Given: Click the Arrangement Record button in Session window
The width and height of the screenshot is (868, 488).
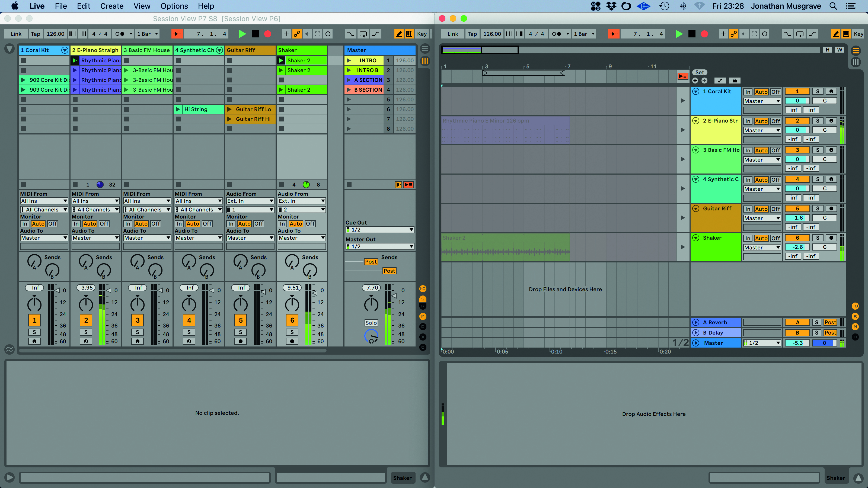Looking at the screenshot, I should point(267,34).
